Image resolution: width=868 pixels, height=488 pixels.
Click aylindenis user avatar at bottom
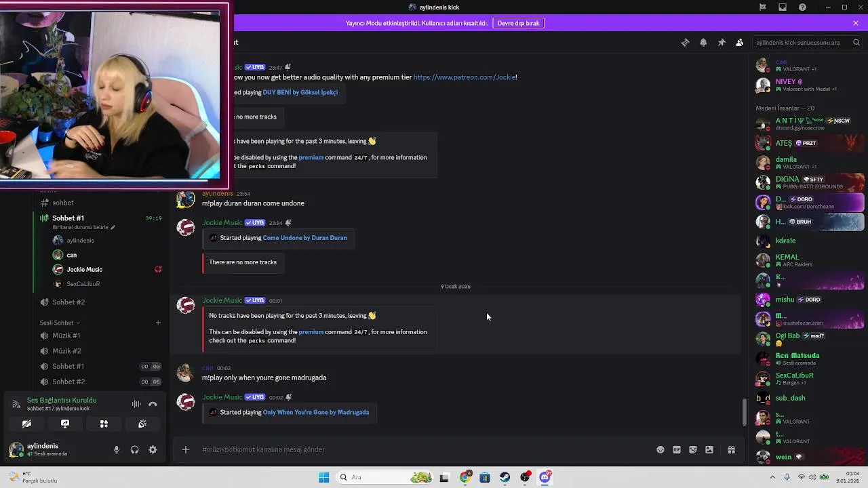click(16, 449)
